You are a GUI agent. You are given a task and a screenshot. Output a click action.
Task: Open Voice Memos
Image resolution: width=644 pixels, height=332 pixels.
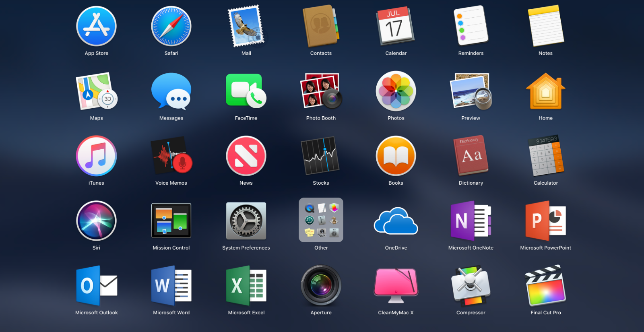click(x=171, y=156)
